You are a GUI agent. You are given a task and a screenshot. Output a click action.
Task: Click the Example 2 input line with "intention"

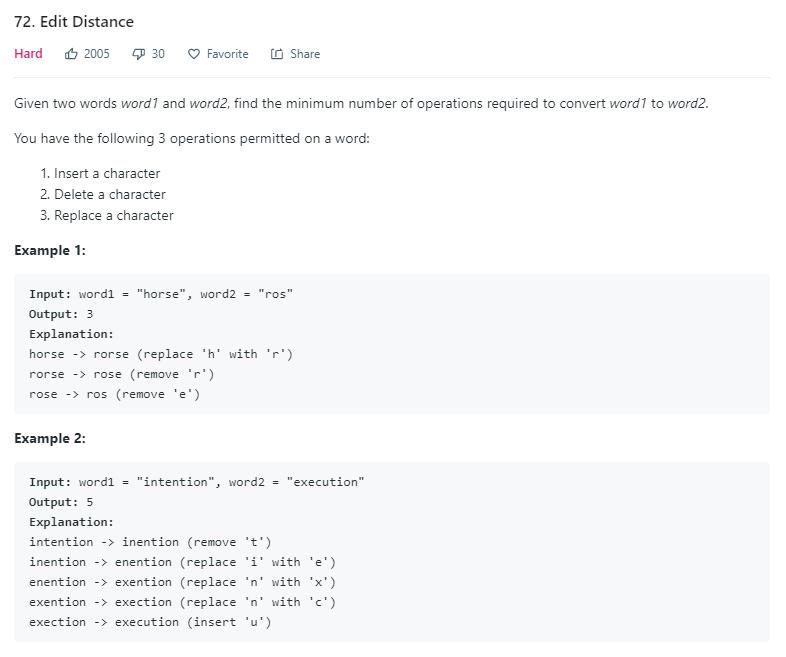point(197,482)
